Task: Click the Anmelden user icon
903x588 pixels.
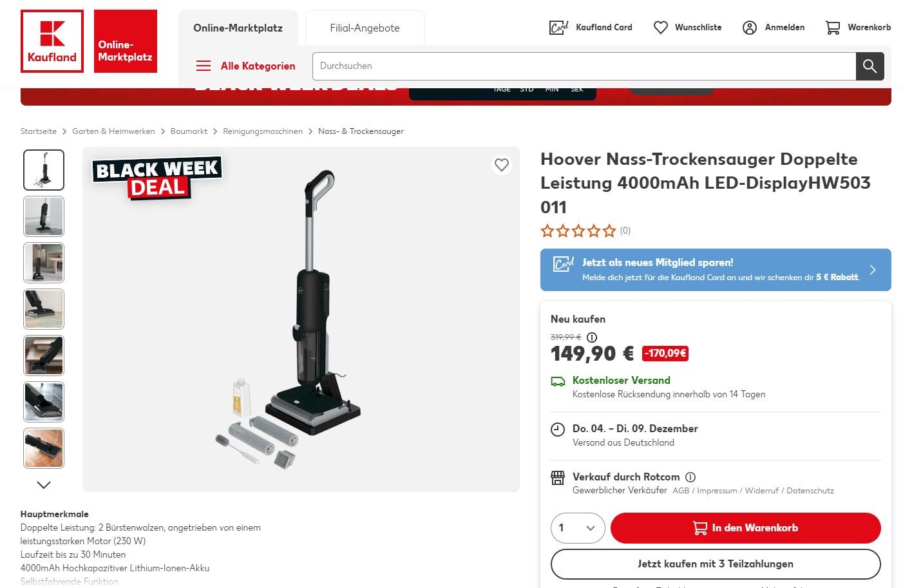Action: [749, 28]
